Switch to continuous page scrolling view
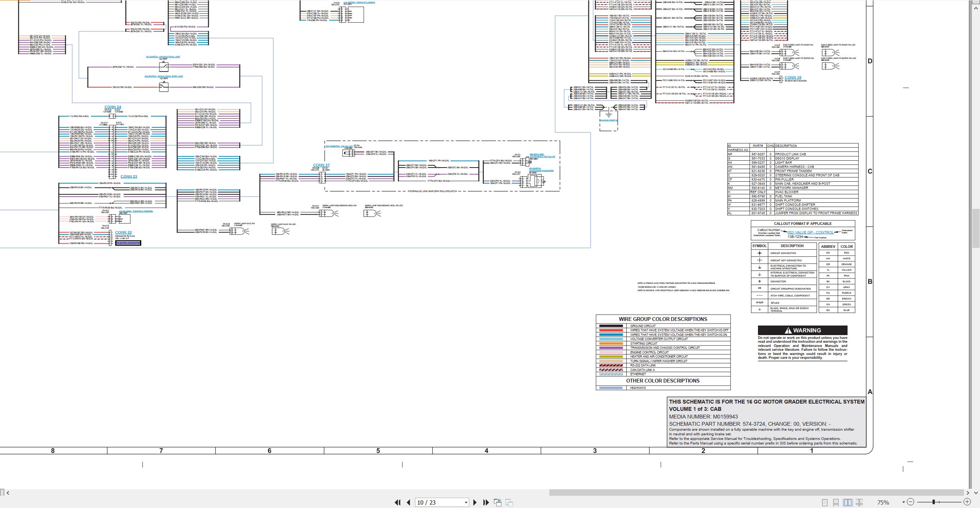 836,502
